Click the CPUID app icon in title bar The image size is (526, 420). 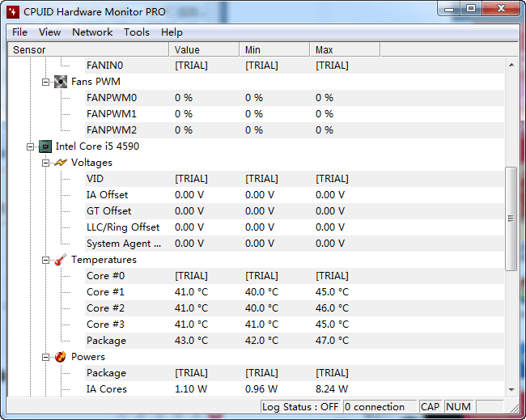point(12,11)
